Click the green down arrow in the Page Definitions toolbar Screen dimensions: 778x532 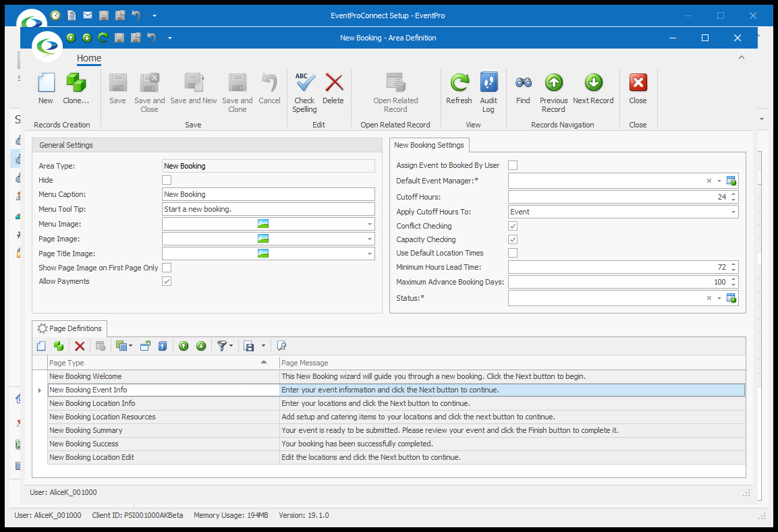coord(201,346)
